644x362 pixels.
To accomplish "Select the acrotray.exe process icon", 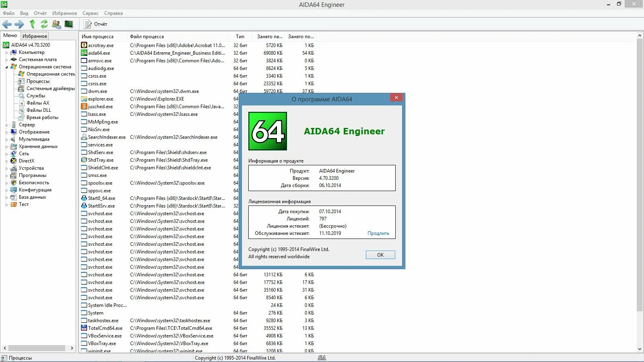I will [84, 45].
